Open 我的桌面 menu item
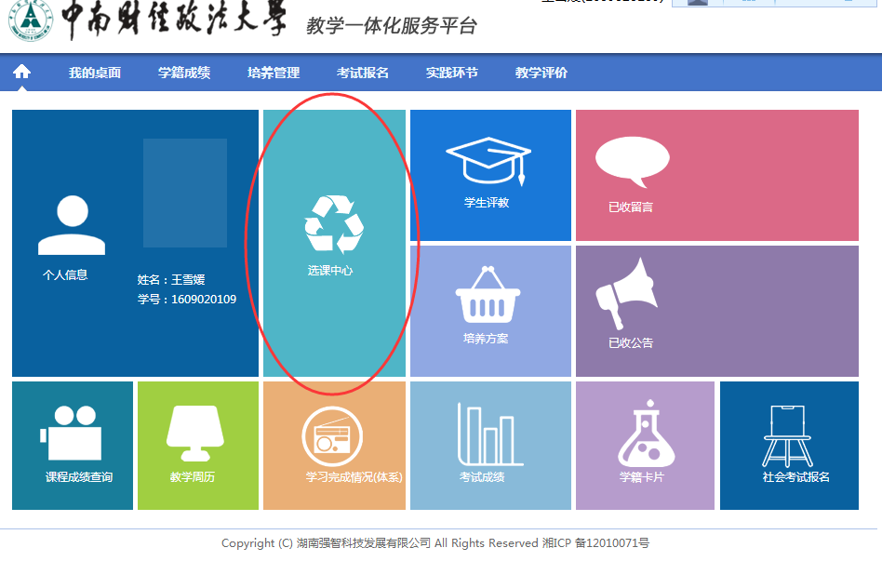This screenshot has height=588, width=882. click(95, 73)
